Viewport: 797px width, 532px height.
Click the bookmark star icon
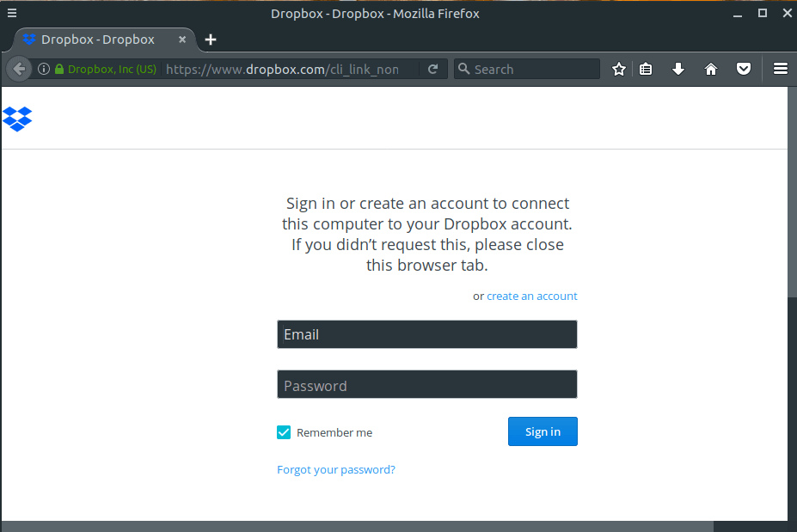(x=618, y=70)
